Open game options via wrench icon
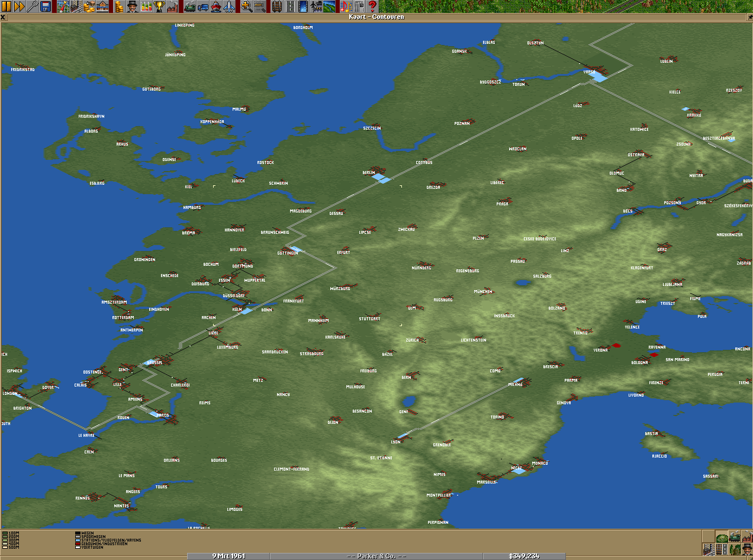 click(33, 7)
